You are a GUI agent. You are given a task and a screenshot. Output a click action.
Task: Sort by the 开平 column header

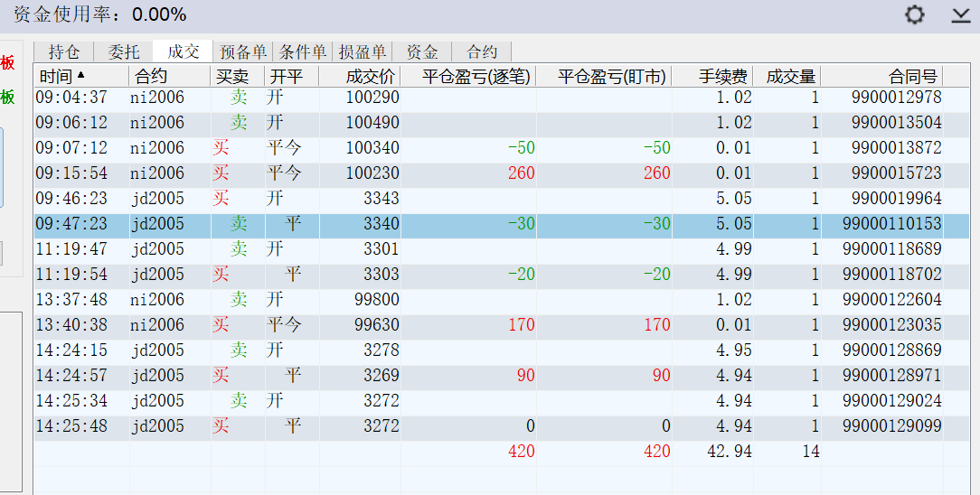point(292,76)
